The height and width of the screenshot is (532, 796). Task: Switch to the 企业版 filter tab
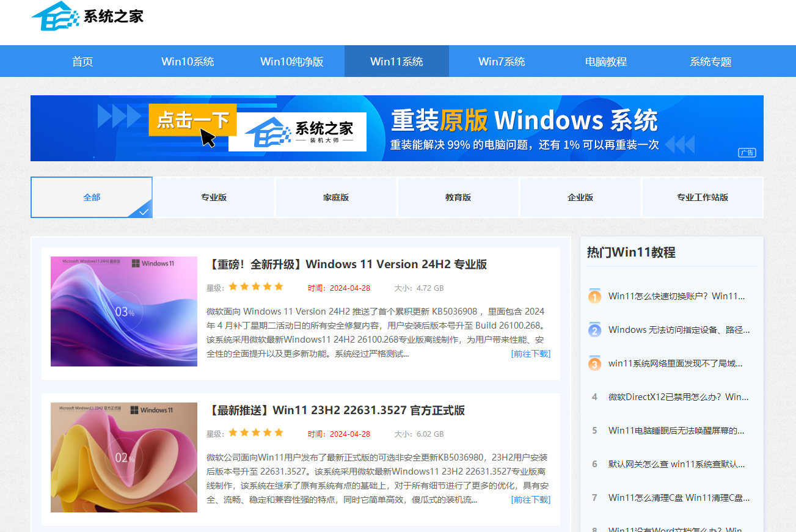tap(580, 197)
